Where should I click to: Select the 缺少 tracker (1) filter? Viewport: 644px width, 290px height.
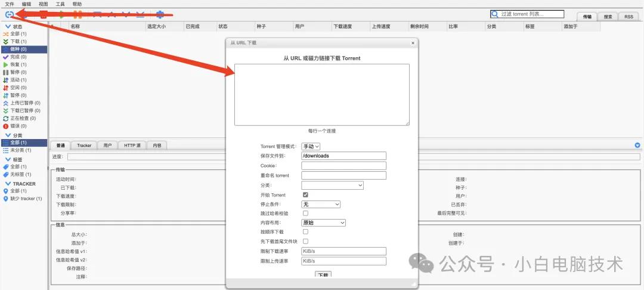coord(25,198)
